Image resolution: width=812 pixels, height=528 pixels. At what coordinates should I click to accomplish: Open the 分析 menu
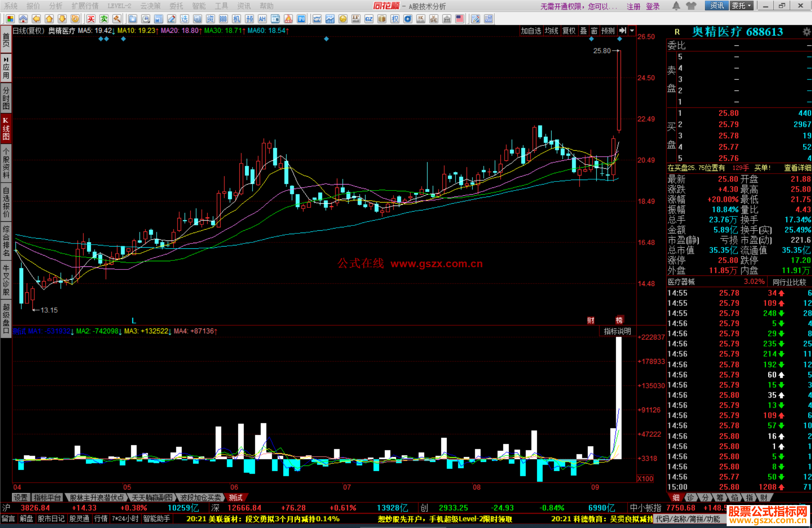pos(56,6)
